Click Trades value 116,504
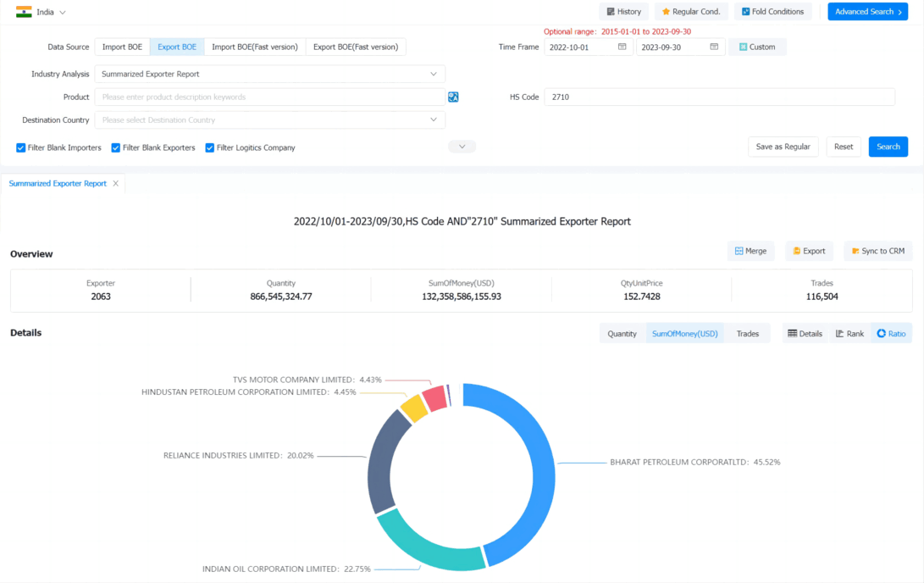The image size is (924, 583). [x=822, y=297]
